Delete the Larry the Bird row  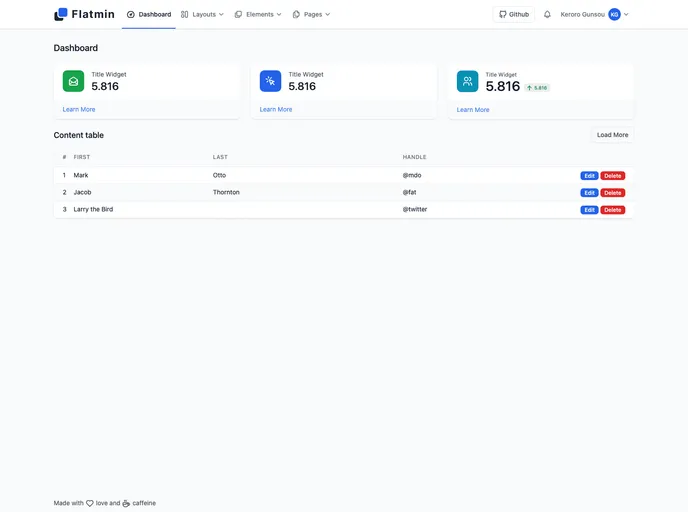coord(613,210)
